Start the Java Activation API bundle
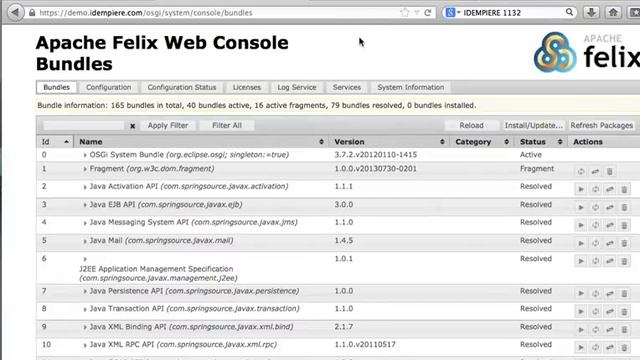640x360 pixels. (x=581, y=189)
